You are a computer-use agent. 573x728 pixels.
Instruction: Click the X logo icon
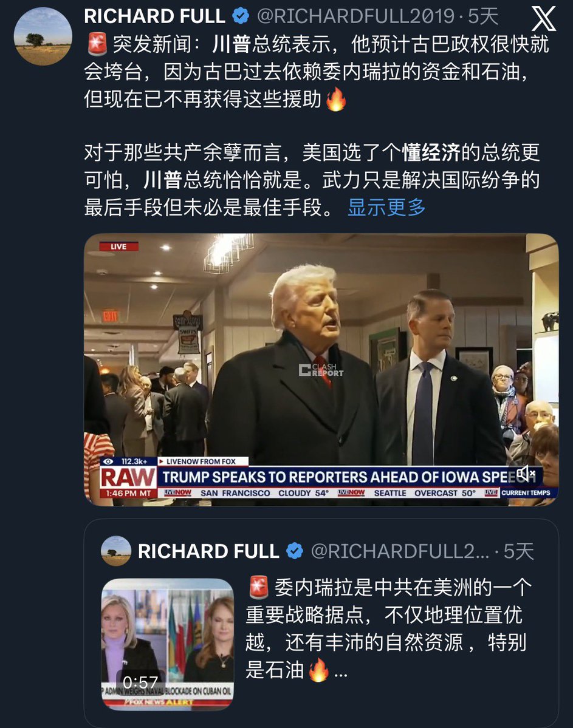[x=543, y=19]
